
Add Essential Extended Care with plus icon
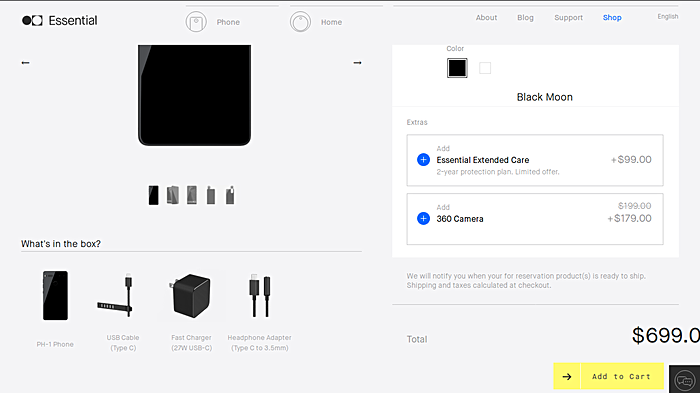tap(423, 159)
